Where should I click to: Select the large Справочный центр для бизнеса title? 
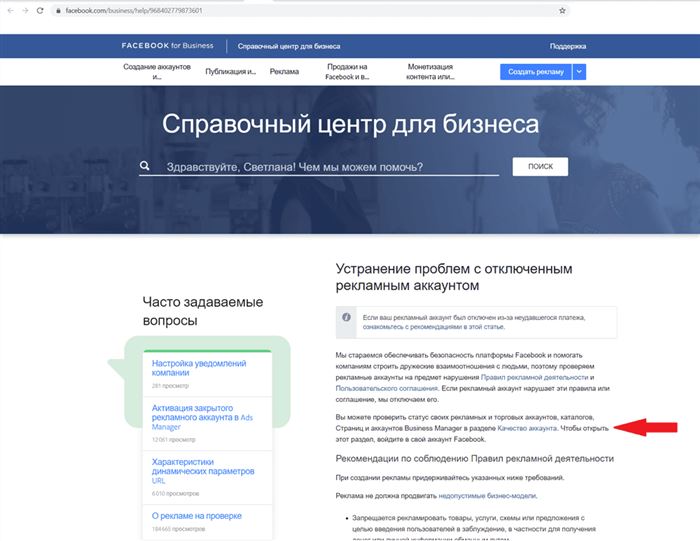[350, 124]
